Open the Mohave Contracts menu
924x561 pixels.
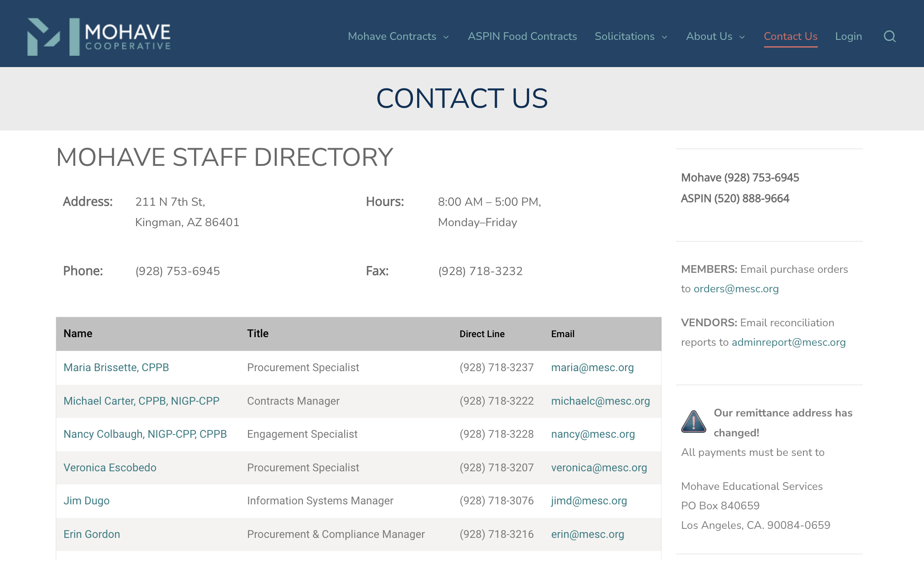coord(392,36)
